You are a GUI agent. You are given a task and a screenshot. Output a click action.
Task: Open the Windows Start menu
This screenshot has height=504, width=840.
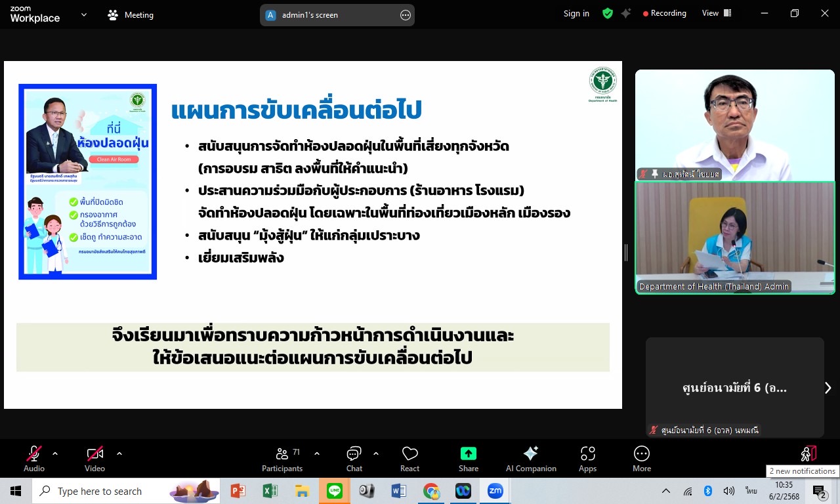[x=16, y=491]
